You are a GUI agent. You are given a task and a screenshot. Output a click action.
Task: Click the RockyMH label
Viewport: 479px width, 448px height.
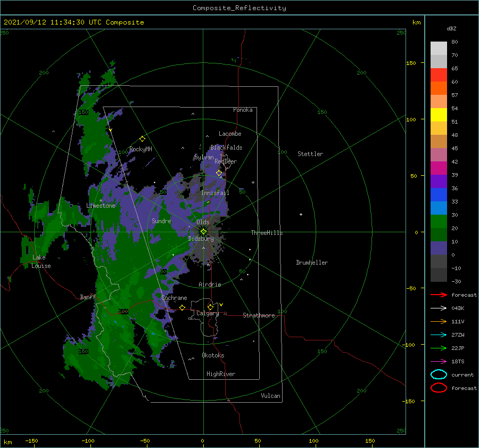[141, 150]
